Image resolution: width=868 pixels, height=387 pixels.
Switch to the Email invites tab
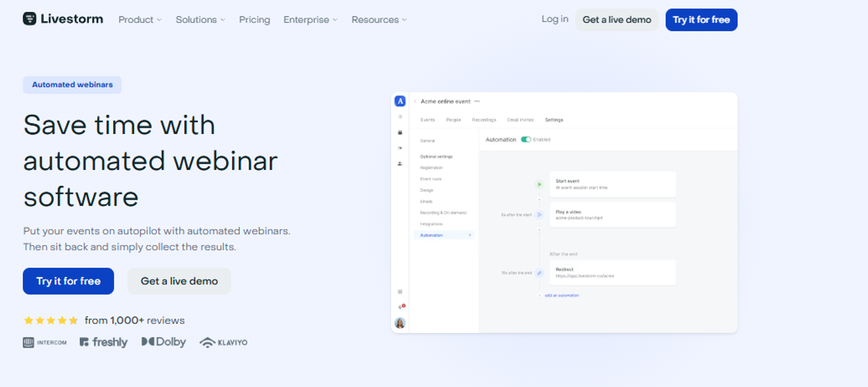(x=520, y=120)
